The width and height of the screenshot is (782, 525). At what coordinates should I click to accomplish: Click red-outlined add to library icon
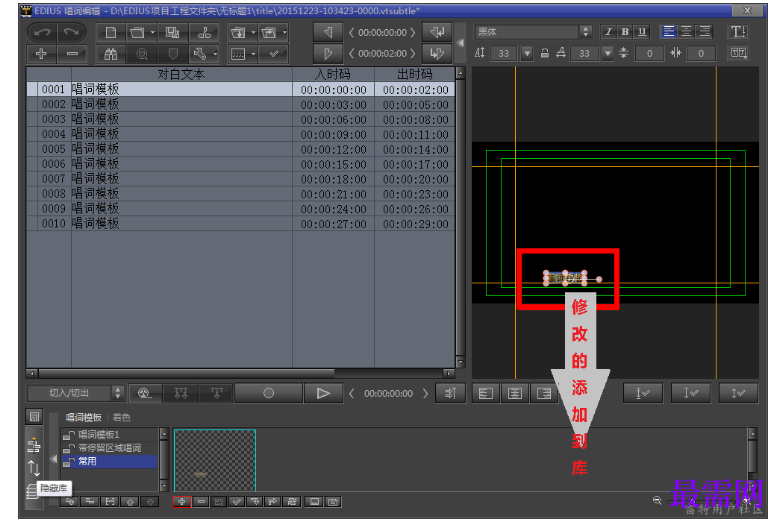[182, 502]
